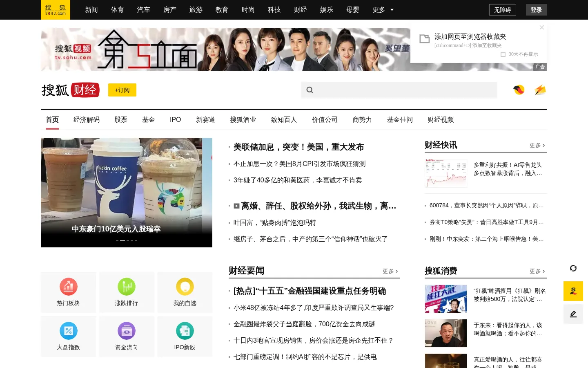The width and height of the screenshot is (588, 368).
Task: Open the Sohu fox app icon near search
Action: [x=519, y=90]
